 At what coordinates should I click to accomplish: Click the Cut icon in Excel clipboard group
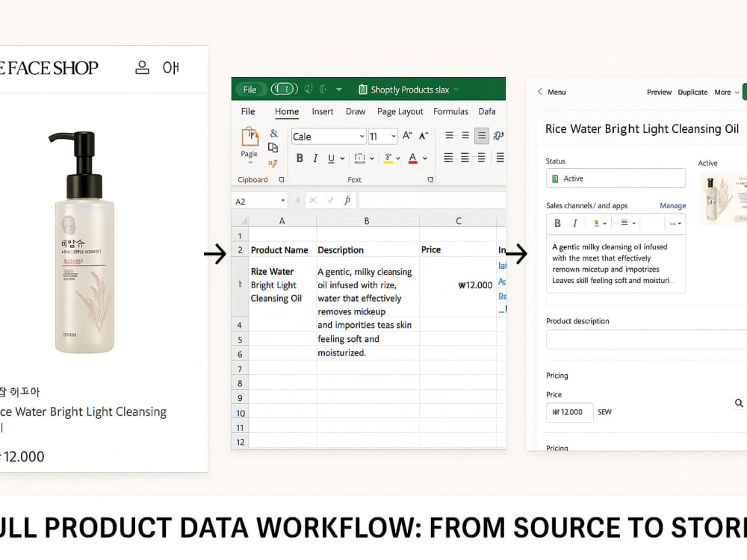pyautogui.click(x=274, y=134)
